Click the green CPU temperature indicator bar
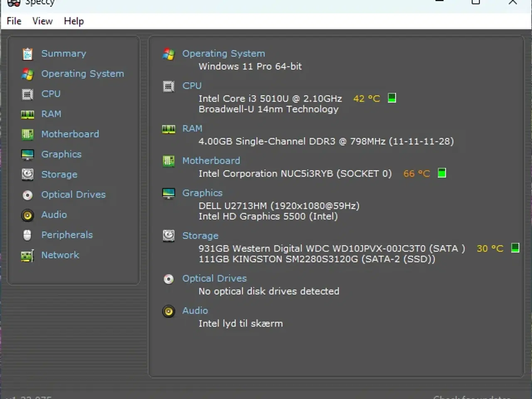Viewport: 532px width, 399px height. click(391, 98)
